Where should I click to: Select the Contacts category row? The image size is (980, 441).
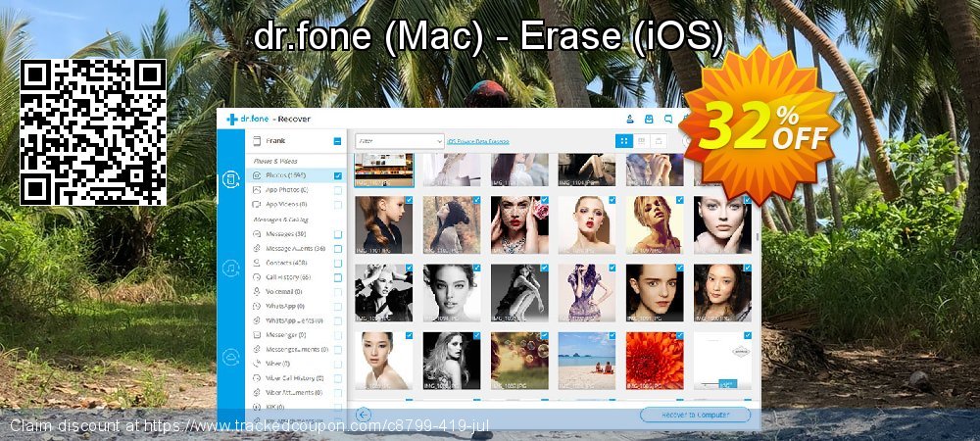(296, 263)
